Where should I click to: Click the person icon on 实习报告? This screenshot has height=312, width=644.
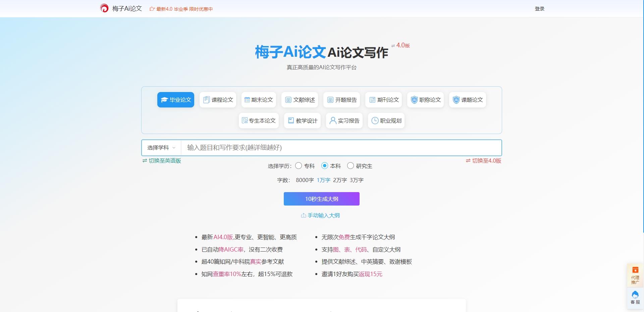(333, 121)
